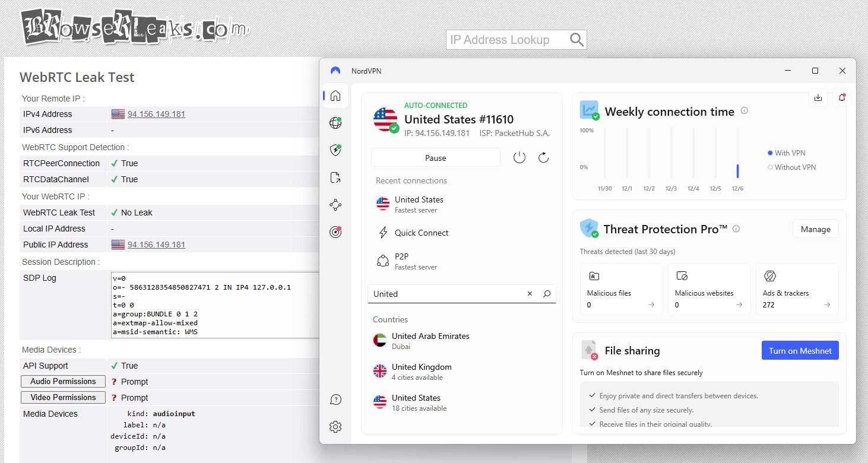Open Malicious files details card
Screen dimensions: 868x463
621,289
